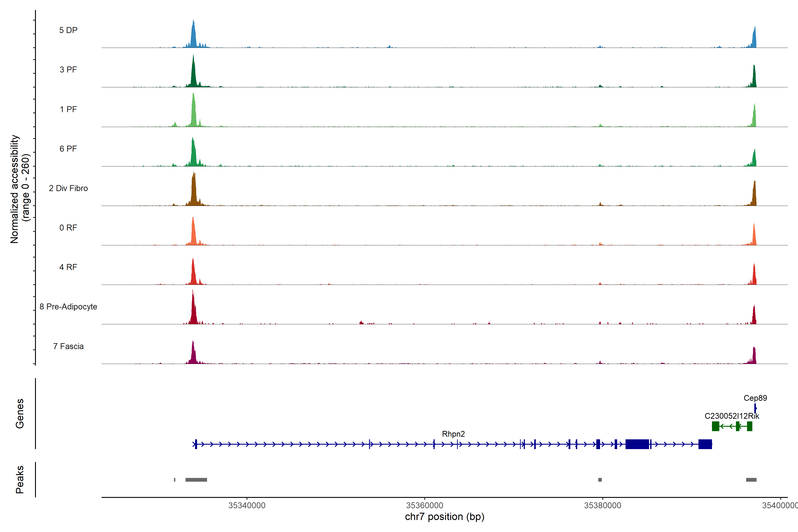Screen dimensions: 798x532
Task: Click the chr7 position axis title
Action: [x=444, y=517]
